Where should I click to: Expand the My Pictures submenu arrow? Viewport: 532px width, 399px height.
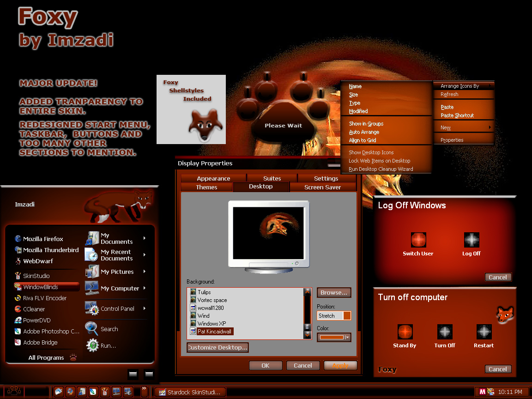pyautogui.click(x=145, y=272)
